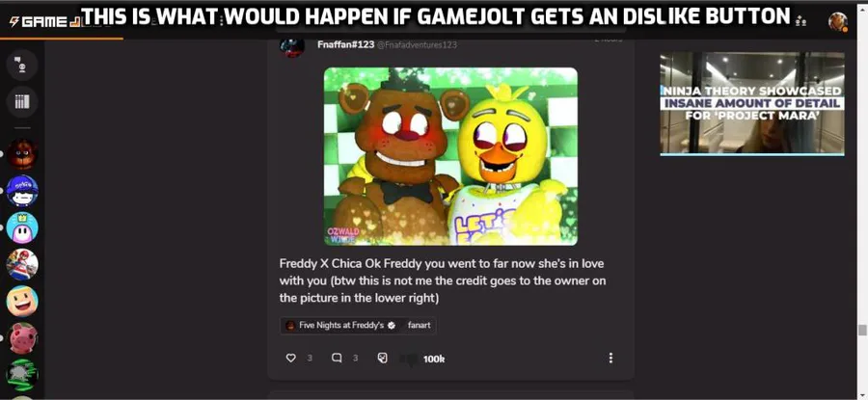Open the Freddy Fazbear community in sidebar
This screenshot has height=400, width=868.
pyautogui.click(x=22, y=154)
